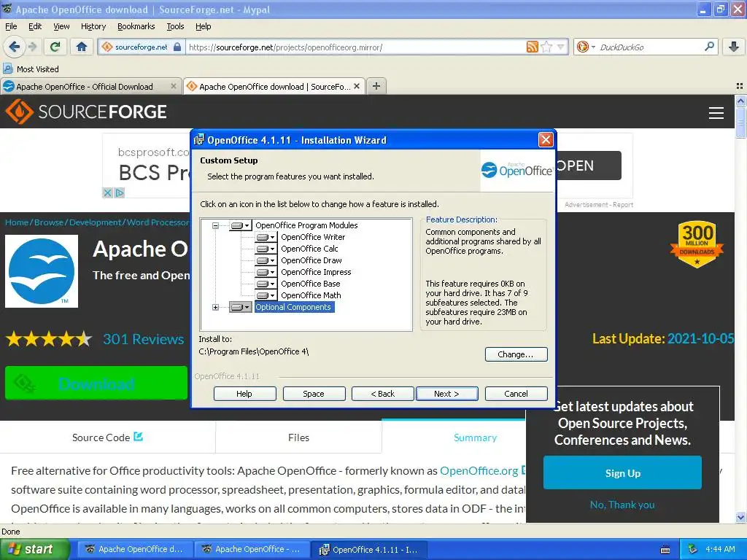Viewport: 747px width, 560px height.
Task: Click the browser Forward arrow button
Action: 32,47
